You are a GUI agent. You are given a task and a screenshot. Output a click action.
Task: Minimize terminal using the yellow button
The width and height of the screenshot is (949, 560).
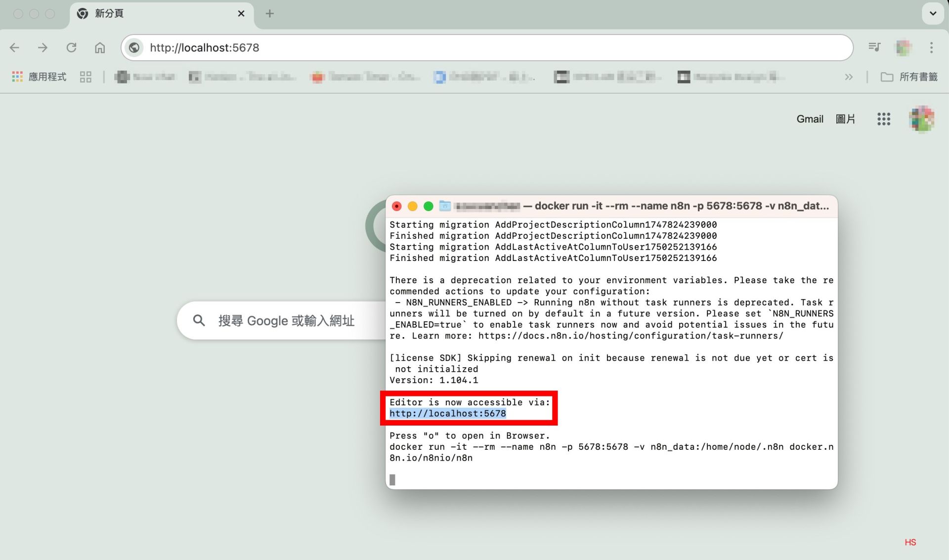(x=412, y=206)
